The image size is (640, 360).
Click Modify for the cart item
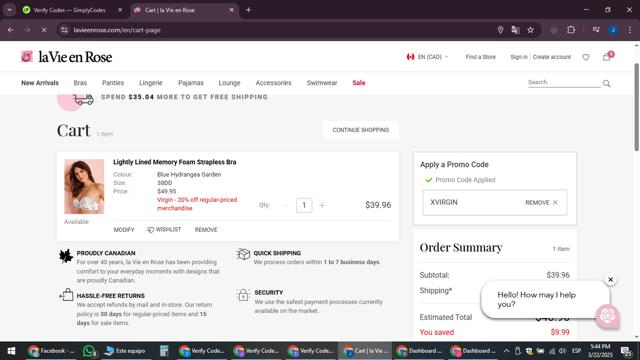tap(124, 230)
